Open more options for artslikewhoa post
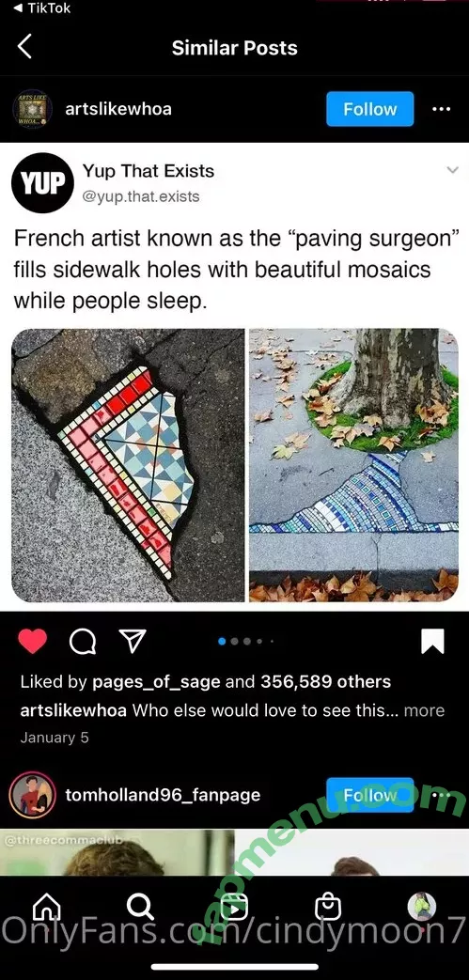The height and width of the screenshot is (980, 469). [442, 109]
